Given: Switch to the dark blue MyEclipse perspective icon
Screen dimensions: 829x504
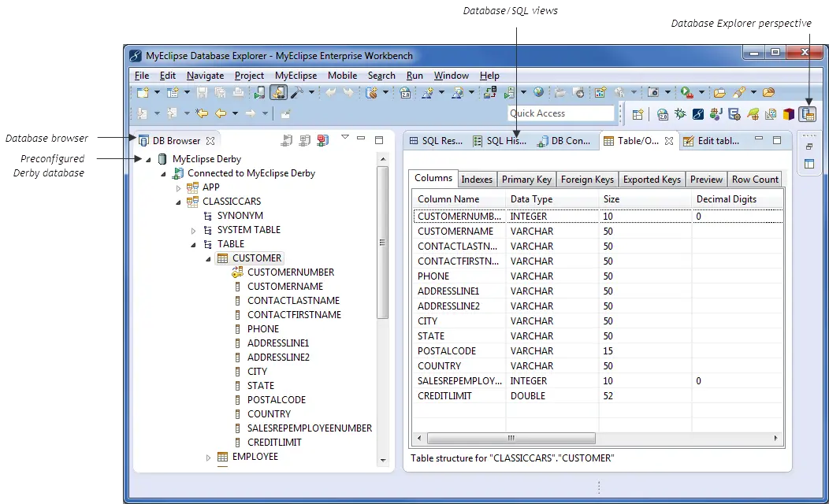Looking at the screenshot, I should [x=698, y=114].
